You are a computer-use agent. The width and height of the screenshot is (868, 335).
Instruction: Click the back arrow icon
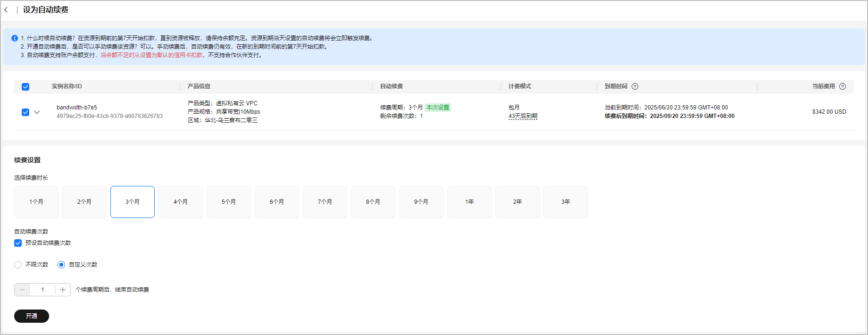coord(6,10)
